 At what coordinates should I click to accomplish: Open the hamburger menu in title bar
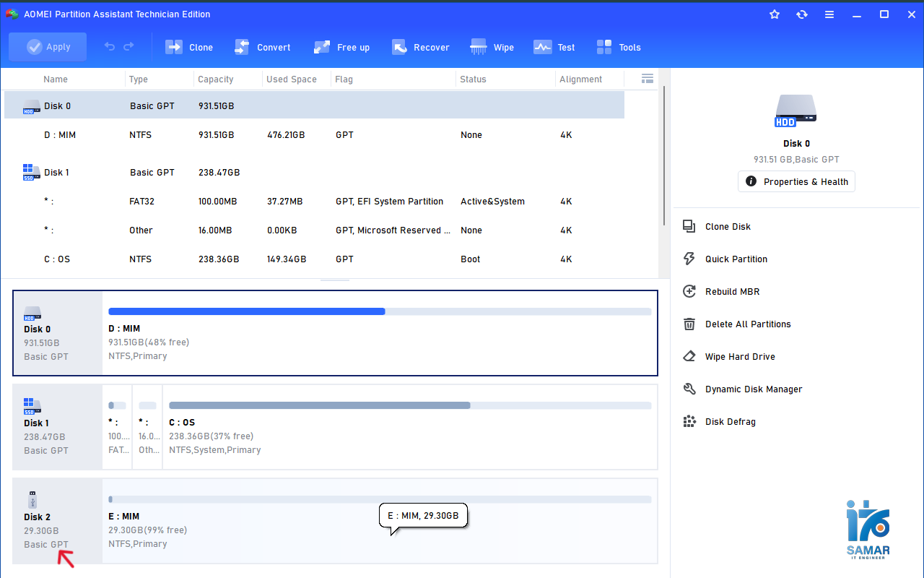[829, 14]
